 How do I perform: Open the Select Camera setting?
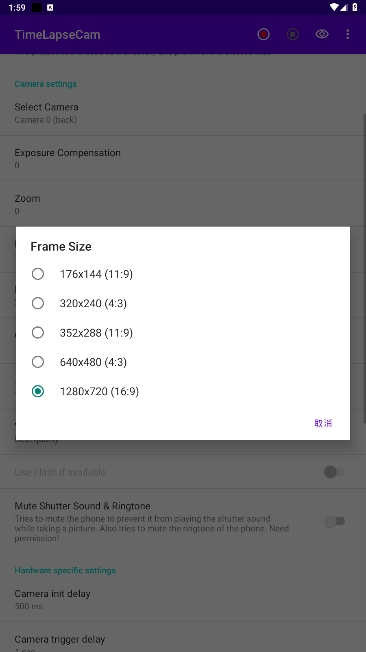(183, 113)
